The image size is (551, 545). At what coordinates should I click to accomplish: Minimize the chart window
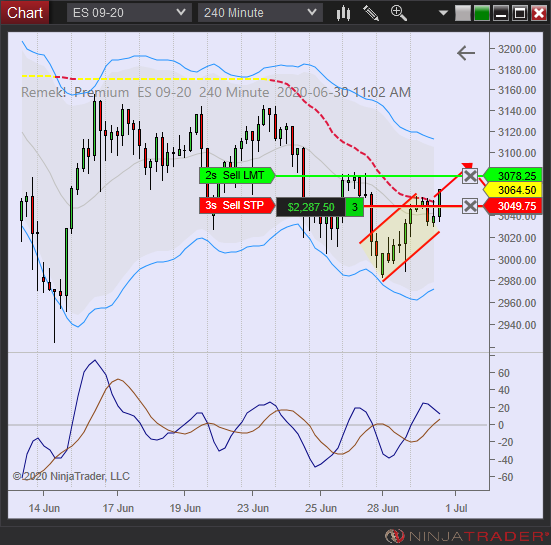(x=501, y=13)
